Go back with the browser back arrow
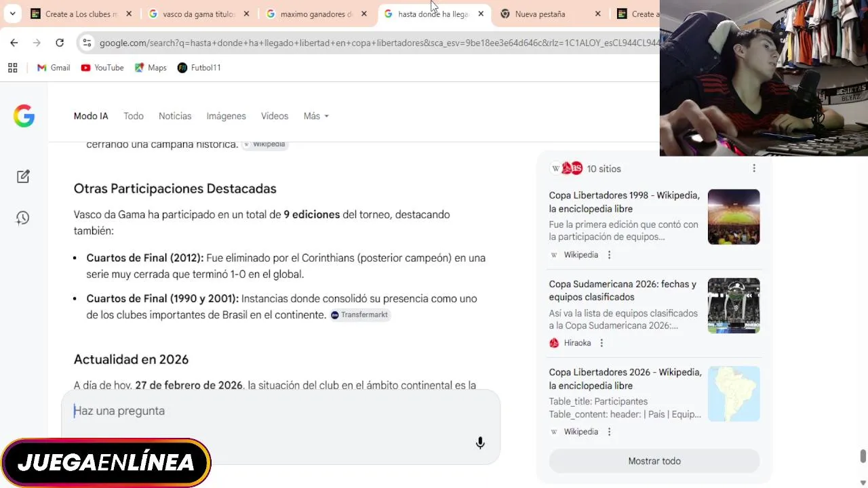 (x=14, y=43)
